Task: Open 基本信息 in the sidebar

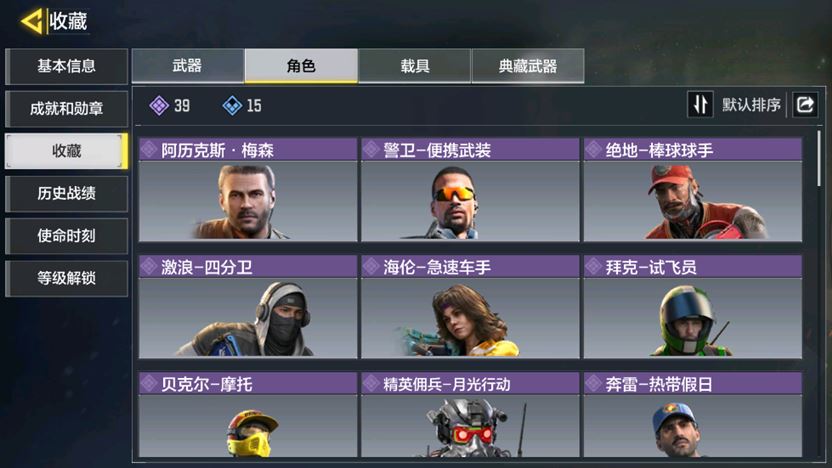Action: [66, 66]
